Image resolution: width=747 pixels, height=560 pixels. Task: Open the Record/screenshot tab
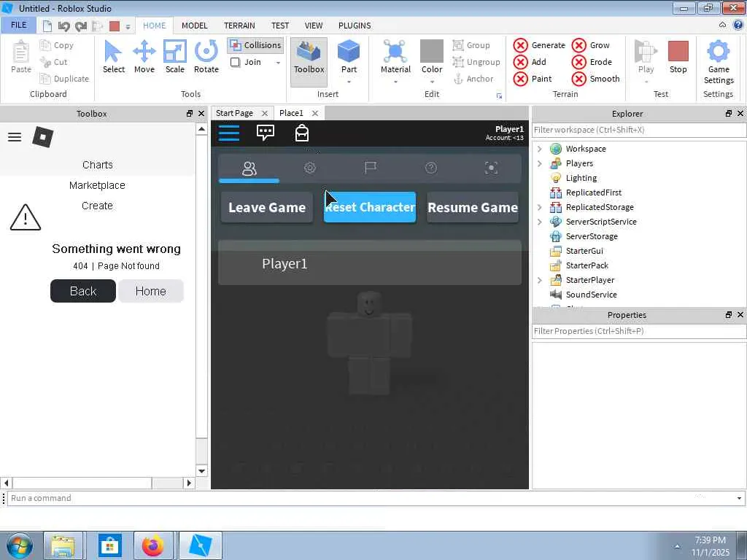491,168
